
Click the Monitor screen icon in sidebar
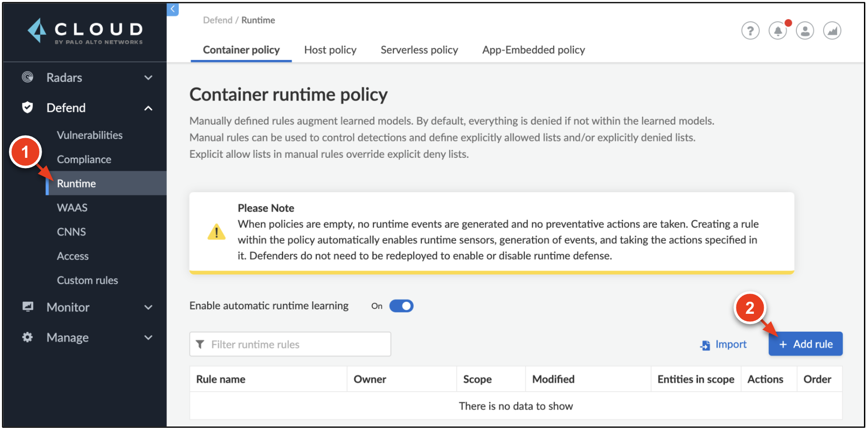coord(28,307)
